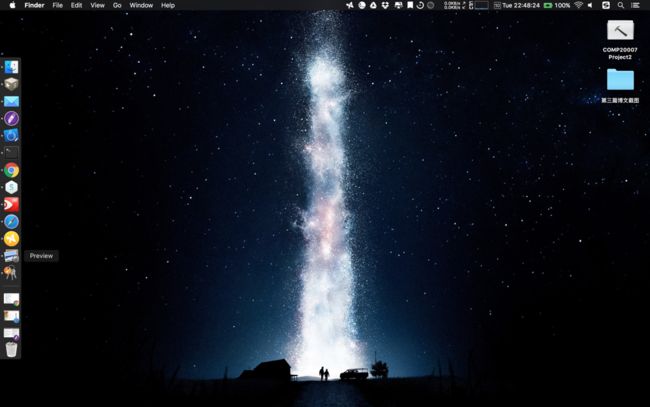Open the Terminal icon in the Dock
The image size is (650, 407).
click(11, 153)
